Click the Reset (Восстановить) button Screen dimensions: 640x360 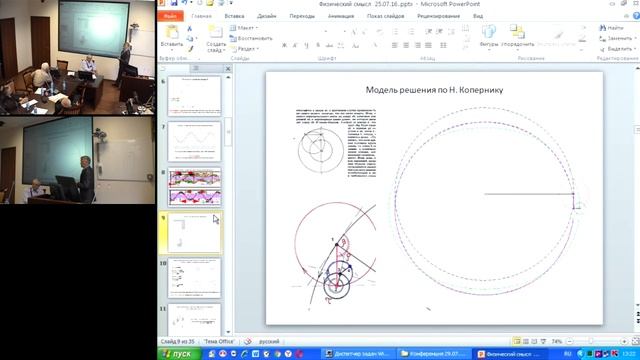point(251,38)
